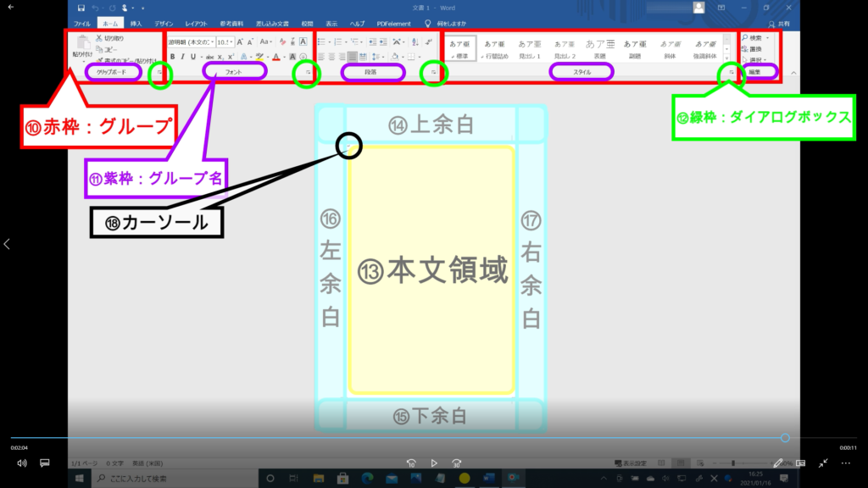Skip back 10 seconds in the video

[x=410, y=463]
